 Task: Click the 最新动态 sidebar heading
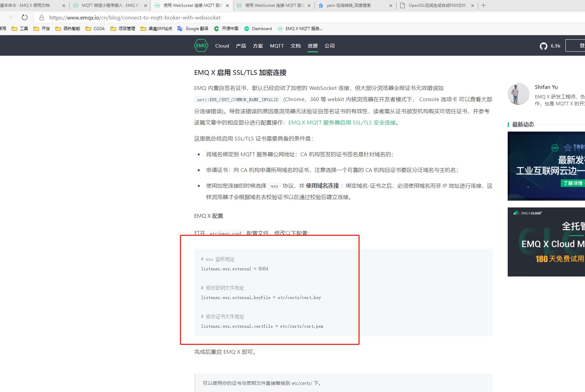coord(523,124)
